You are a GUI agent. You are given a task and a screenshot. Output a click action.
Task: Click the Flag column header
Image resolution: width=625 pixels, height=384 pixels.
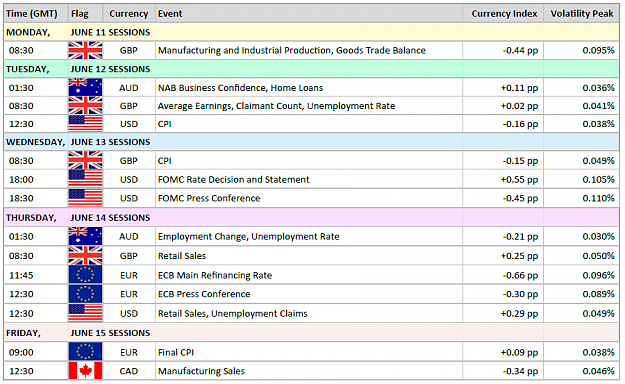tap(80, 14)
